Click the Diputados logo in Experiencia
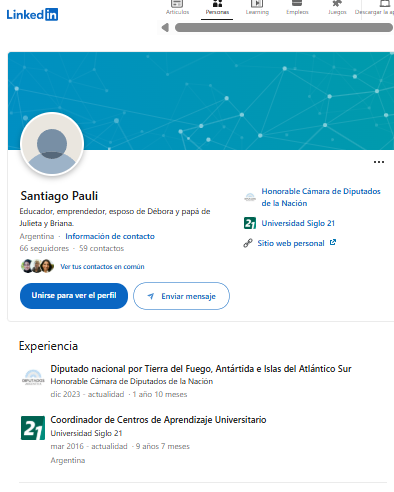 pos(33,378)
